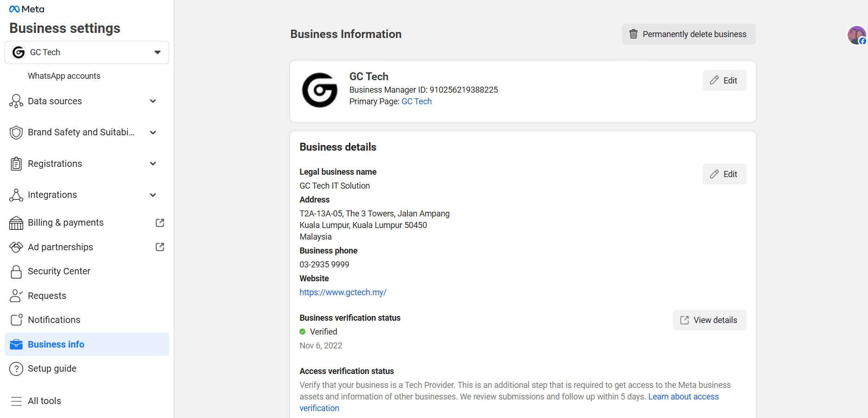
Task: Edit the GC Tech business profile
Action: tap(724, 81)
